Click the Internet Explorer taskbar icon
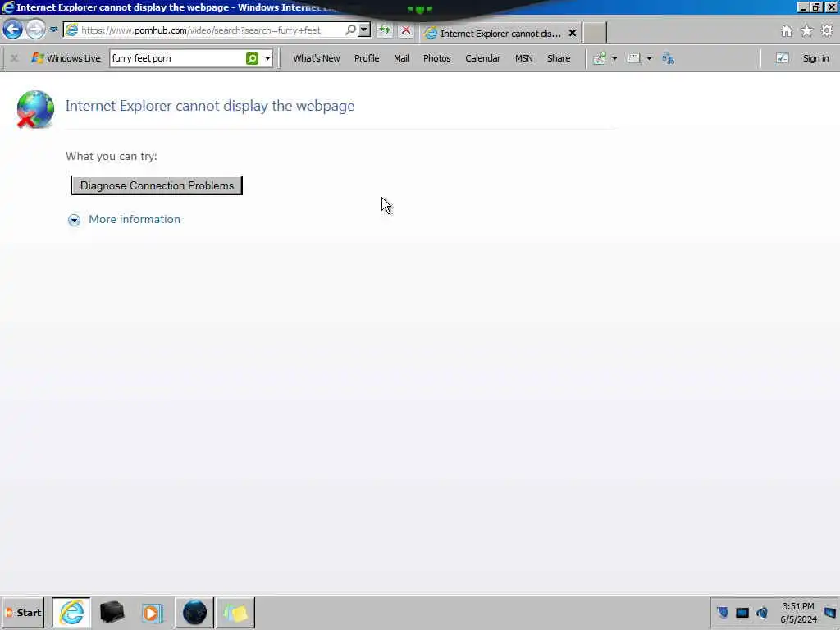This screenshot has height=630, width=840. (x=71, y=613)
